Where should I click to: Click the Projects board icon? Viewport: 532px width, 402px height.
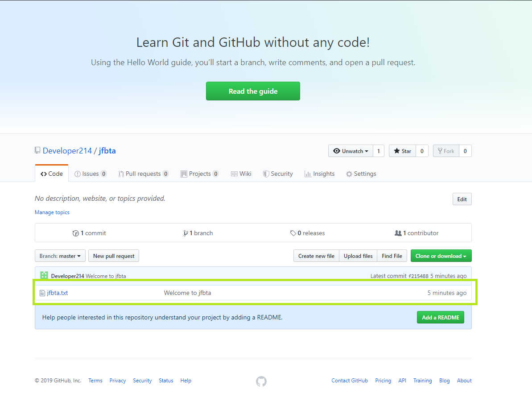[x=184, y=174]
